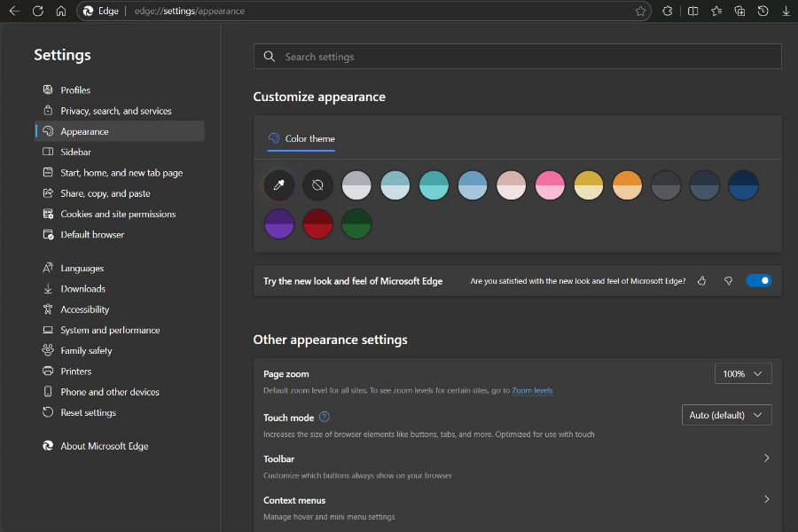Reload the page with the refresh icon
The height and width of the screenshot is (532, 798).
tap(37, 11)
